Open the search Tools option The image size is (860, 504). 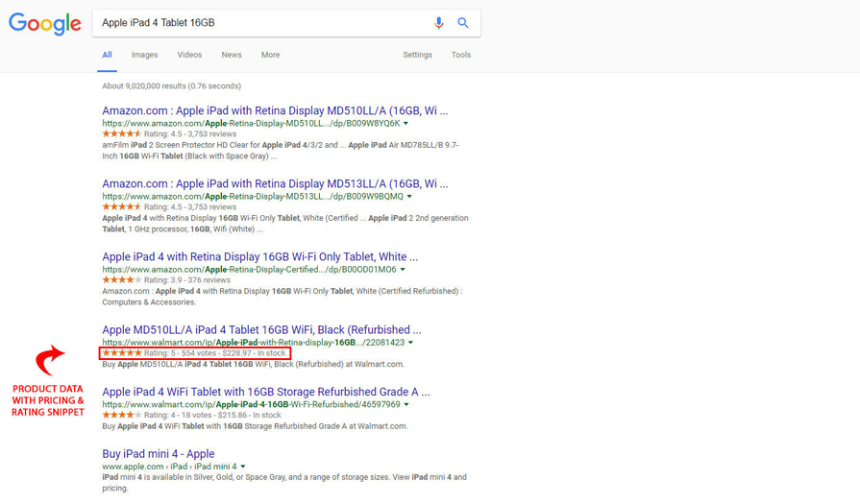pos(461,55)
